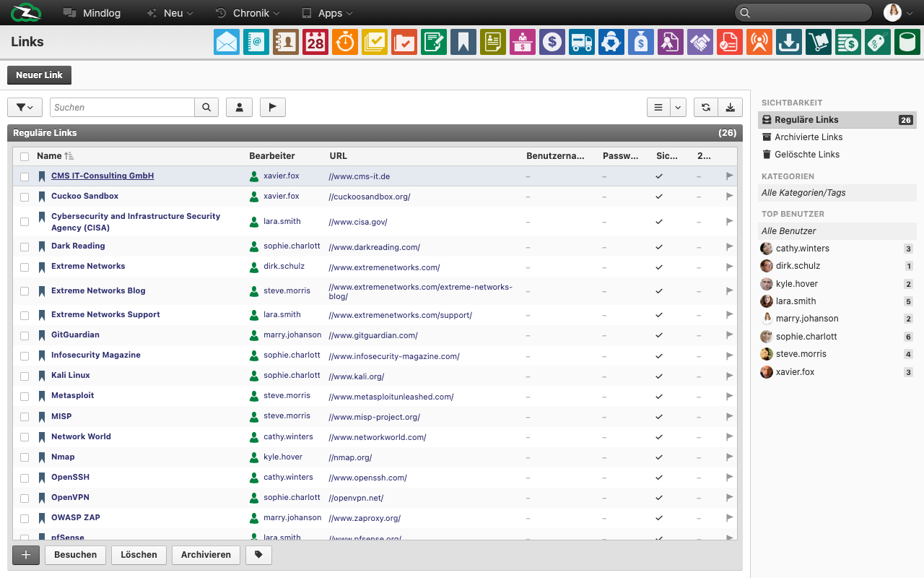Image resolution: width=924 pixels, height=578 pixels.
Task: Open the filter funnel dropdown
Action: [x=25, y=107]
